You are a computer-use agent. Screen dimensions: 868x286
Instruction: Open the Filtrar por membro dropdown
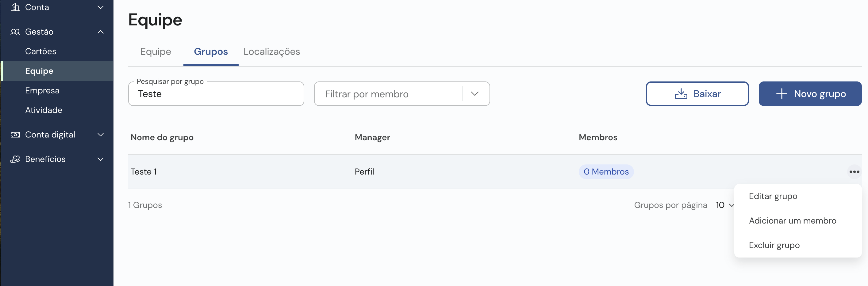click(x=402, y=94)
